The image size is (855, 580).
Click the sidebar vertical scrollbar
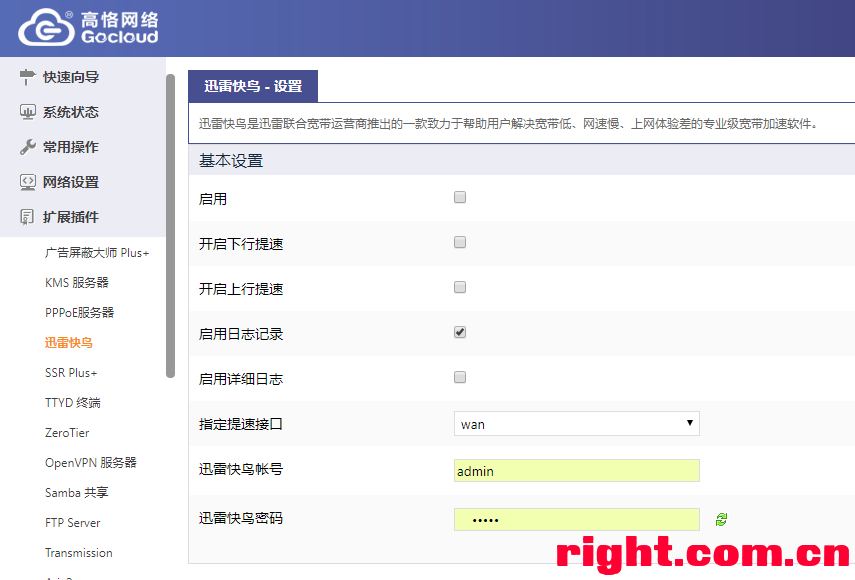click(171, 226)
